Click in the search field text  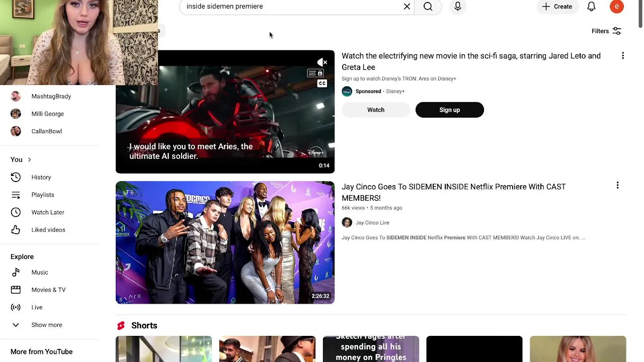pos(224,7)
